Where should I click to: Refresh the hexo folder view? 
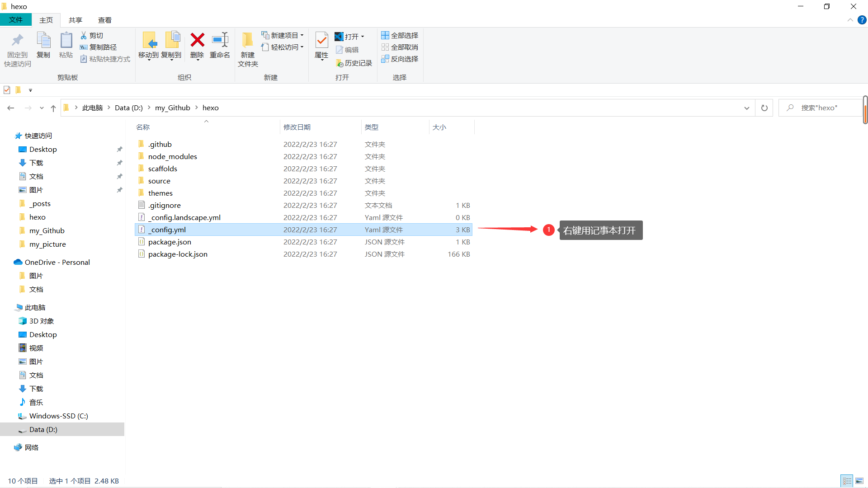coord(764,108)
